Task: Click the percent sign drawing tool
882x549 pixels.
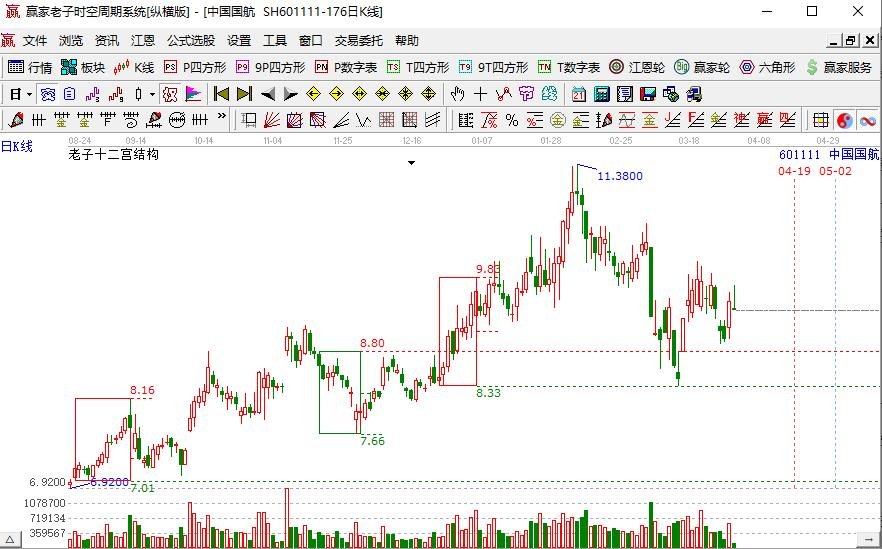Action: tap(512, 120)
